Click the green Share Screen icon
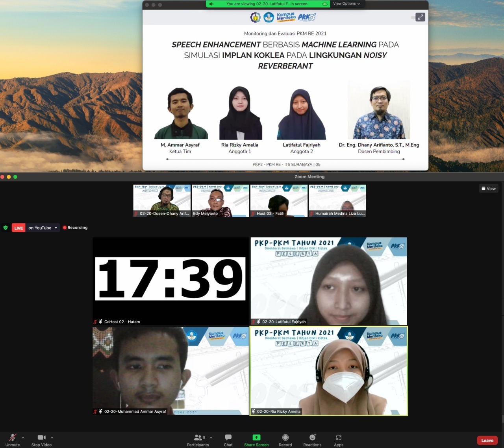The height and width of the screenshot is (448, 504). coord(256,437)
